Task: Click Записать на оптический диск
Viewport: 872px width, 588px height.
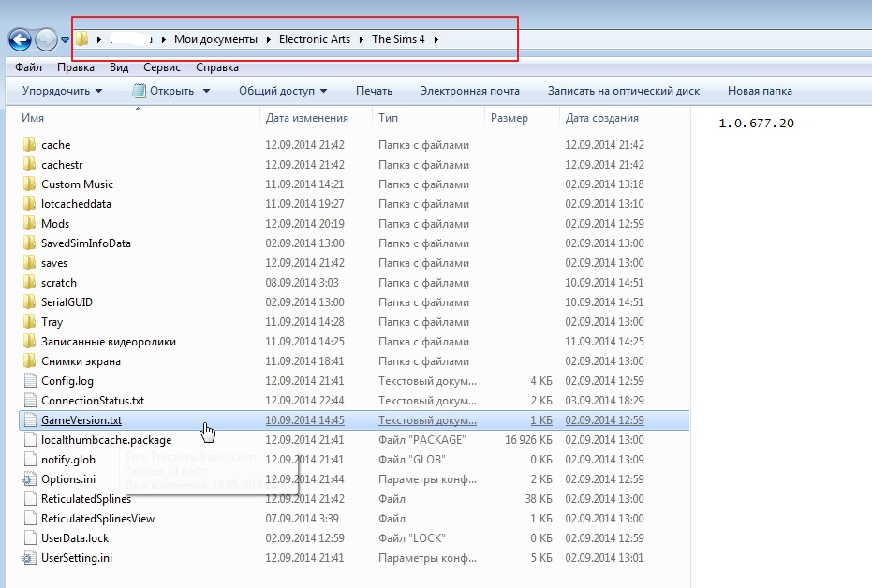Action: (x=624, y=91)
